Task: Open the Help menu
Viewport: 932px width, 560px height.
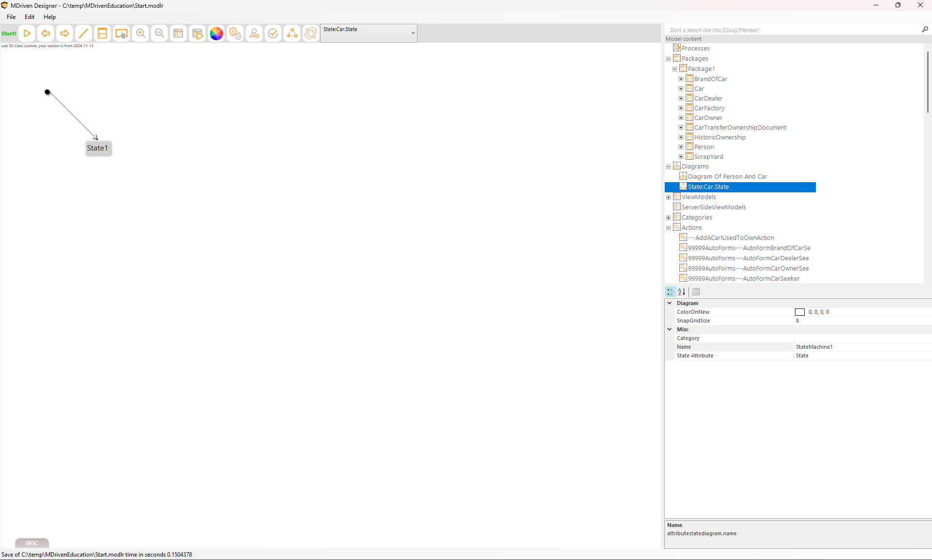Action: coord(50,17)
